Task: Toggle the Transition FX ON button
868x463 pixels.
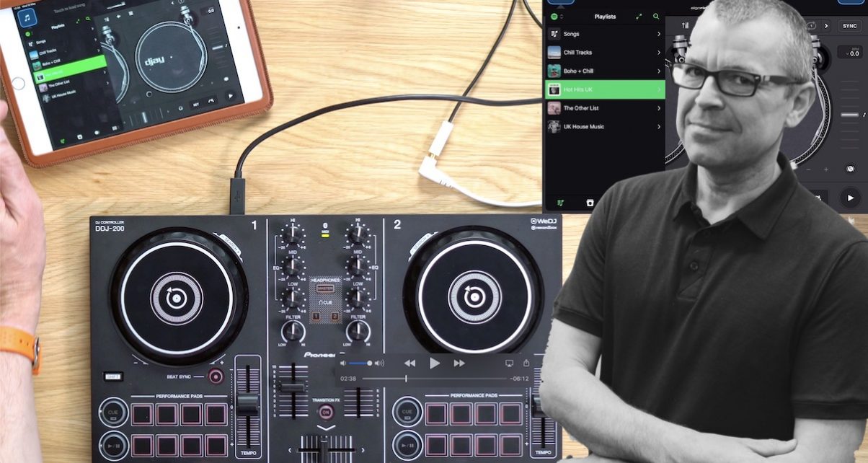Action: [325, 412]
